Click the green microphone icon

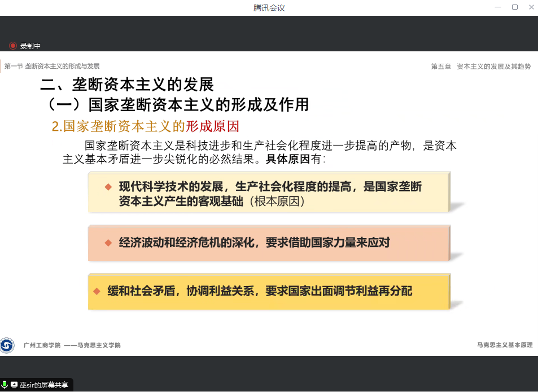point(5,385)
